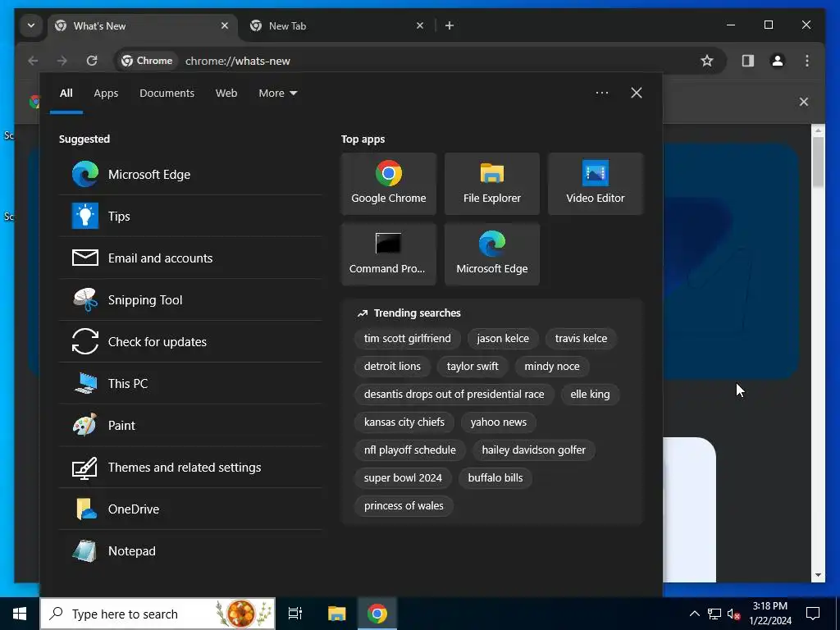Image resolution: width=840 pixels, height=630 pixels.
Task: Search trending 'mindy noce'
Action: pyautogui.click(x=552, y=367)
